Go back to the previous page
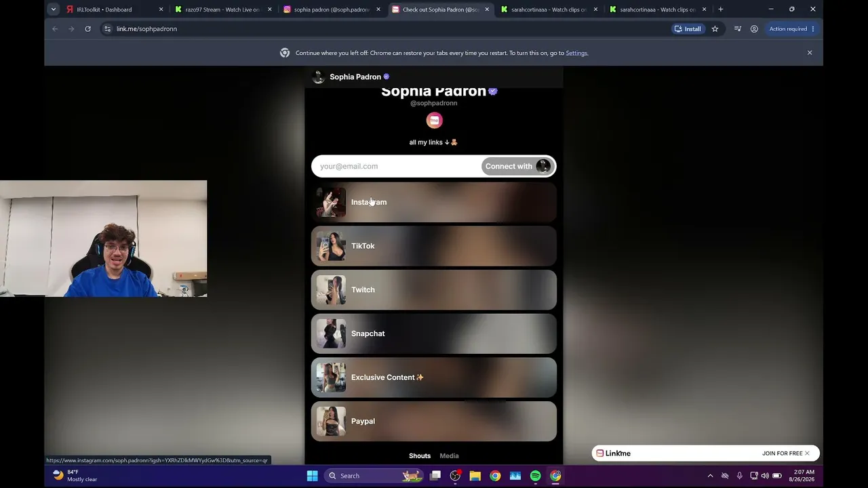 click(x=55, y=29)
